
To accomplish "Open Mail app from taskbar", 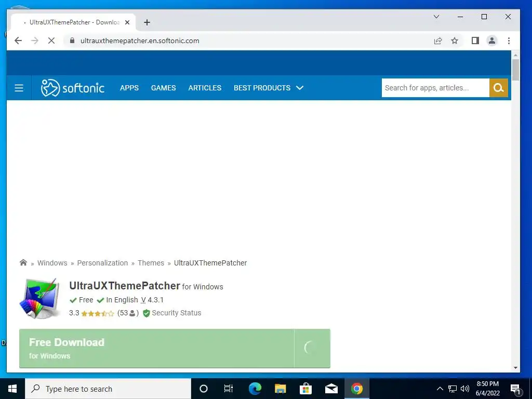I will [x=331, y=389].
